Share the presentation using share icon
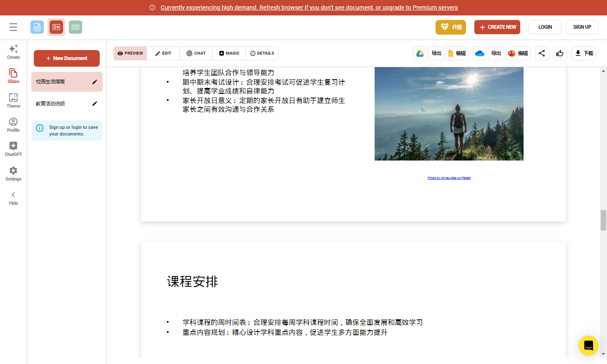607x364 pixels. pos(542,53)
